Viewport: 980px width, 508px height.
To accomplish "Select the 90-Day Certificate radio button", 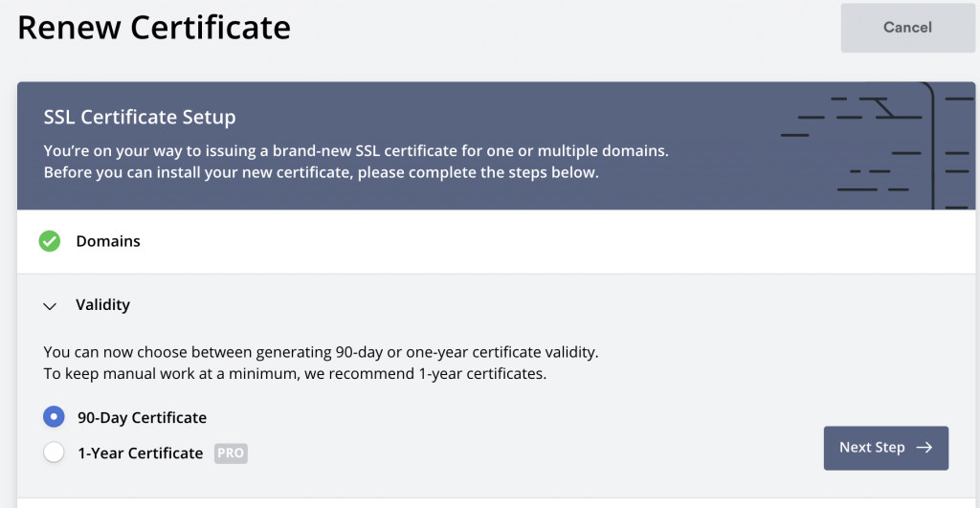I will tap(55, 417).
